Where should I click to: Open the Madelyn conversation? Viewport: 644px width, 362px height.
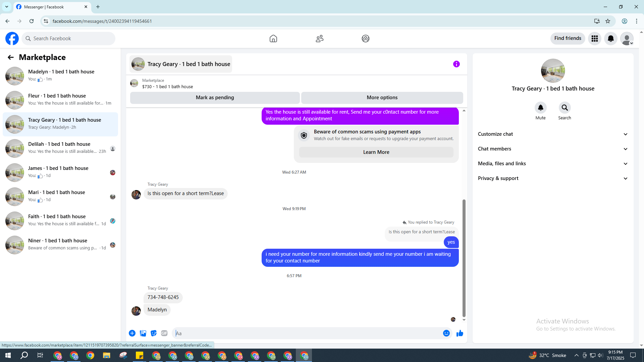pos(60,76)
